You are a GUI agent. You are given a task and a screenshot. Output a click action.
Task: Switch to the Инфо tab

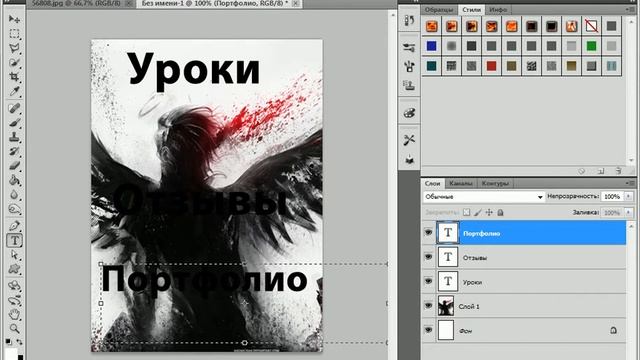[498, 9]
